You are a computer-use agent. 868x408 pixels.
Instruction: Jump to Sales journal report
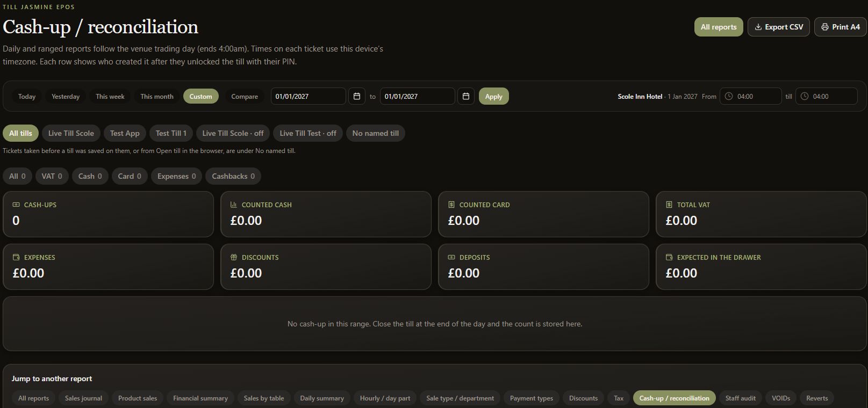(x=83, y=398)
